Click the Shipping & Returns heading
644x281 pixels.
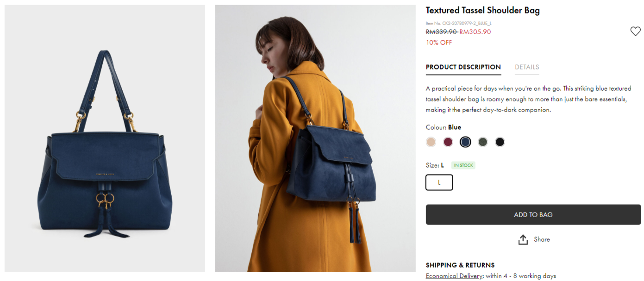[x=460, y=265]
